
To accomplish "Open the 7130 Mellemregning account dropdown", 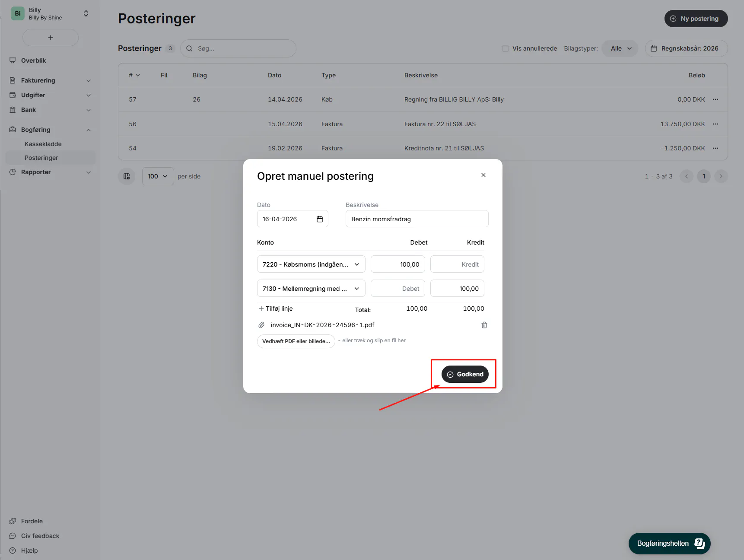I will tap(311, 289).
